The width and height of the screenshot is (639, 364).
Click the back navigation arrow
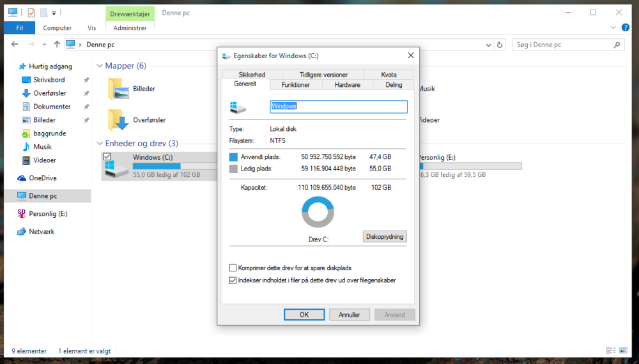point(15,44)
